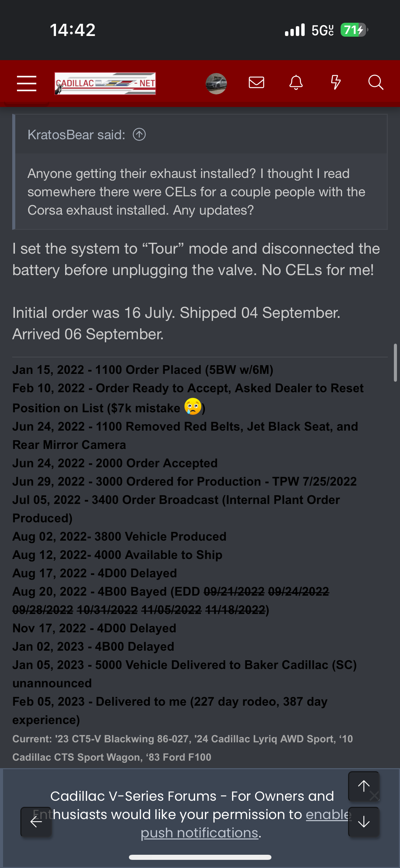
Task: Open What's New lightning bolt icon
Action: (x=336, y=83)
